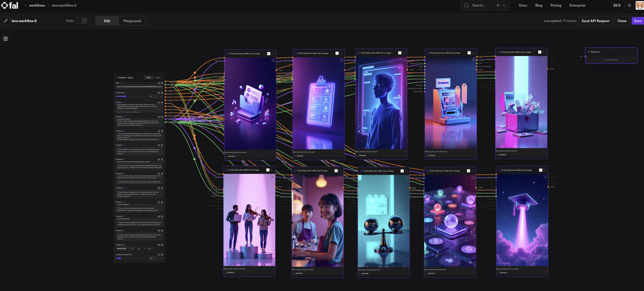Click the edit icon on the Path field
644x291 pixels.
159,83
